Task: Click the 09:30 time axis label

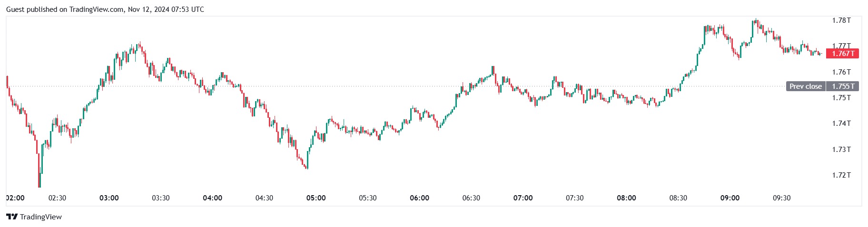Action: click(781, 198)
